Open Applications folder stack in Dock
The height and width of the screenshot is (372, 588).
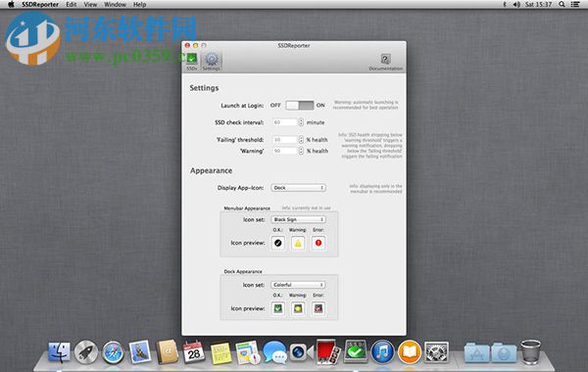[476, 352]
